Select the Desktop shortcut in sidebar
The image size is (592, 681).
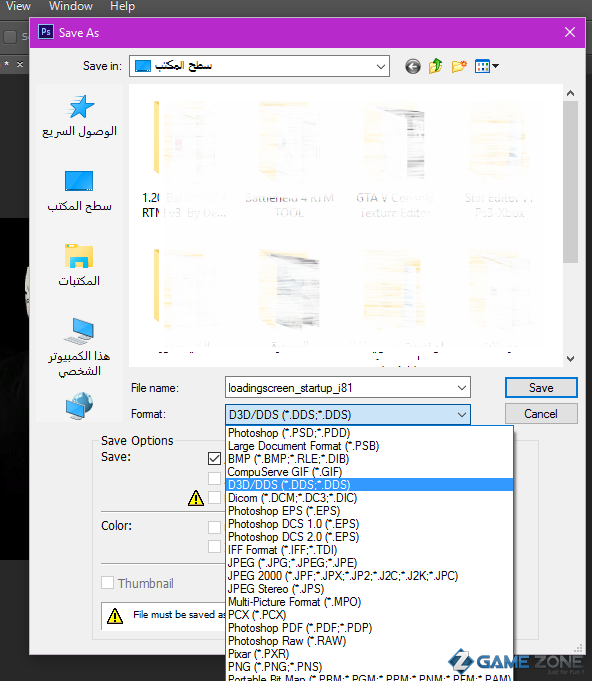[x=79, y=191]
